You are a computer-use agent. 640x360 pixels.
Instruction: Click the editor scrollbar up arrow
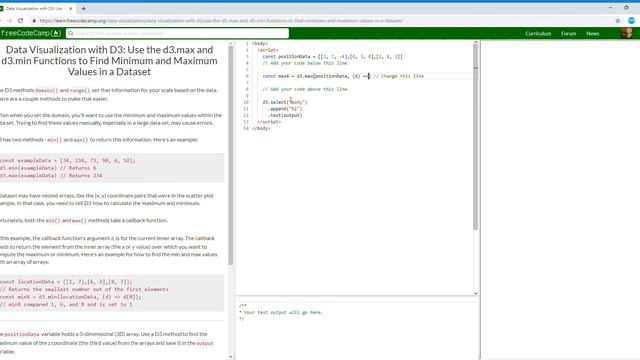(x=476, y=42)
